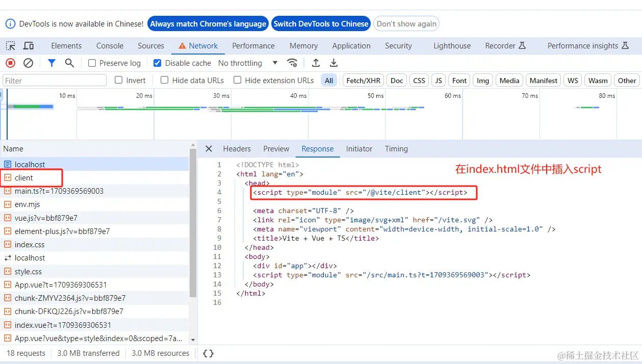The height and width of the screenshot is (364, 642).
Task: Click Always match Chrome's language button
Action: (208, 24)
